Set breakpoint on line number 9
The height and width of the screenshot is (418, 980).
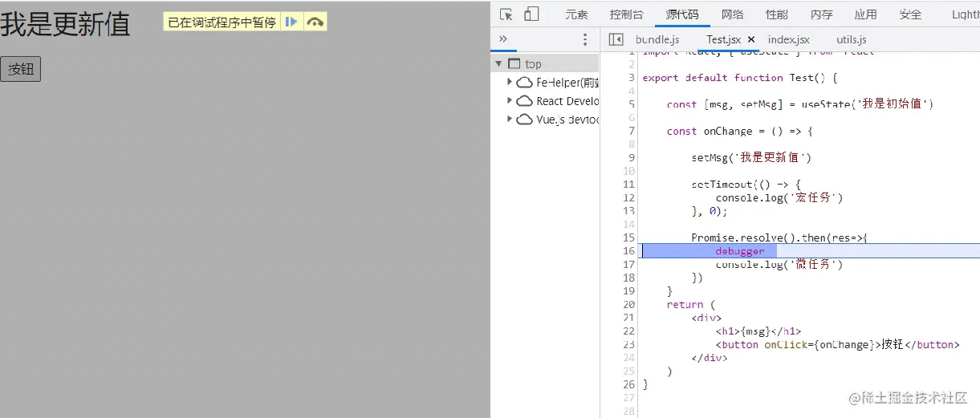coord(632,157)
